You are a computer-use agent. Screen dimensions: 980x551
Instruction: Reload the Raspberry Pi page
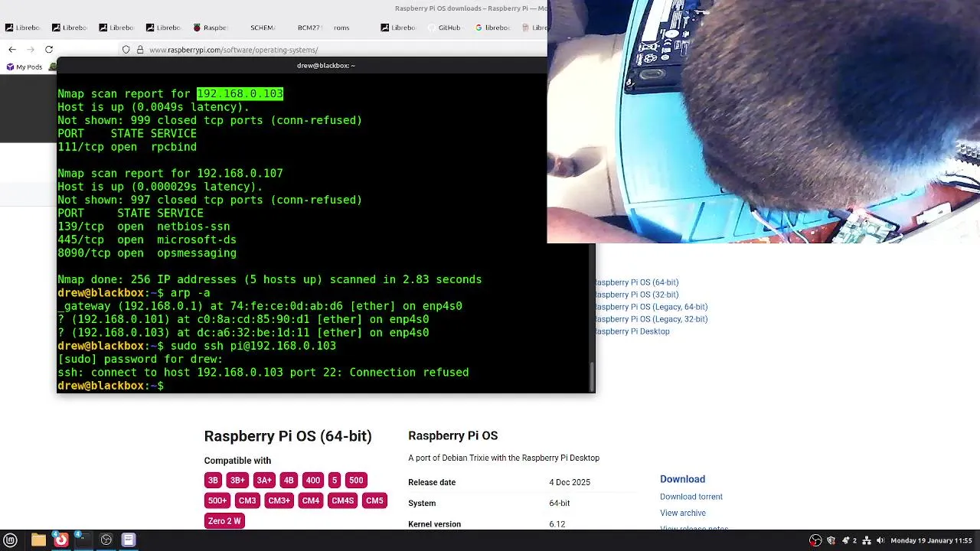coord(49,50)
